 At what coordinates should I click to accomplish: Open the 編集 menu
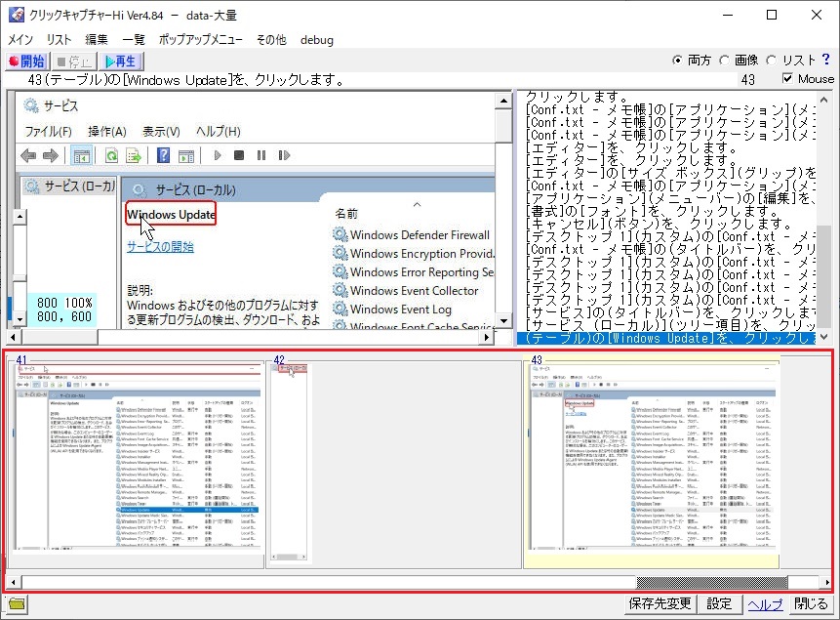tap(97, 40)
